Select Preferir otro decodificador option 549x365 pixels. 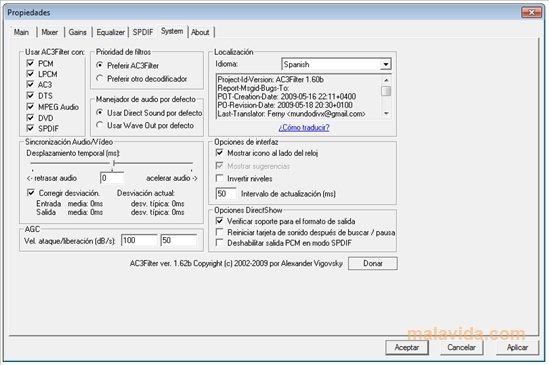pyautogui.click(x=100, y=78)
